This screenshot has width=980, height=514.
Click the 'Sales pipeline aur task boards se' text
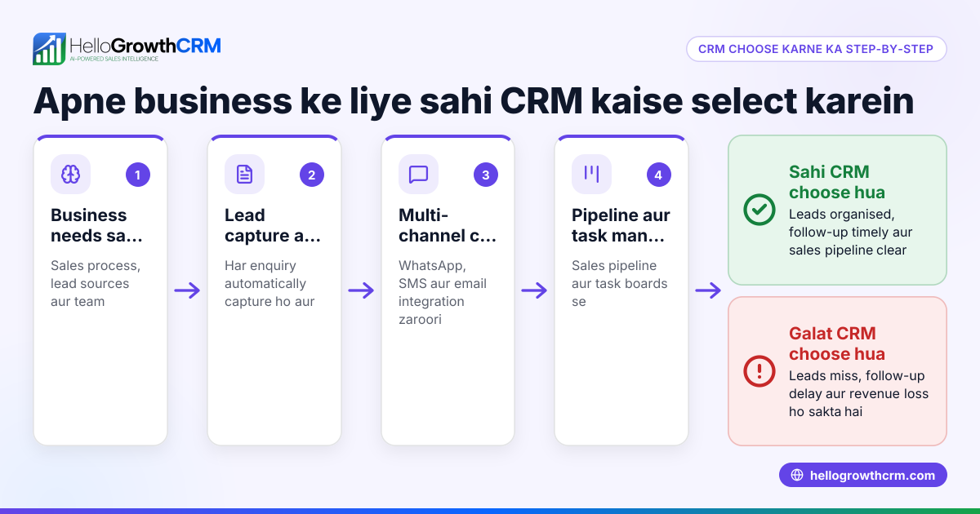[x=620, y=283]
